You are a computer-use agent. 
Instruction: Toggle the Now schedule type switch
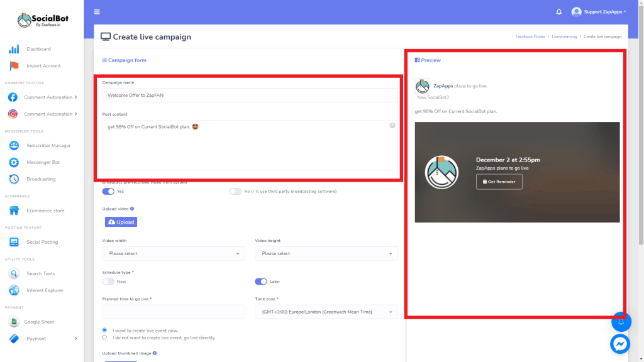coord(108,282)
